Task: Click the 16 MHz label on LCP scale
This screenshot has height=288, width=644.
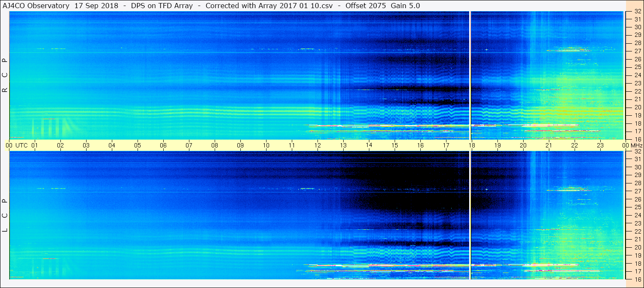Action: (638, 279)
